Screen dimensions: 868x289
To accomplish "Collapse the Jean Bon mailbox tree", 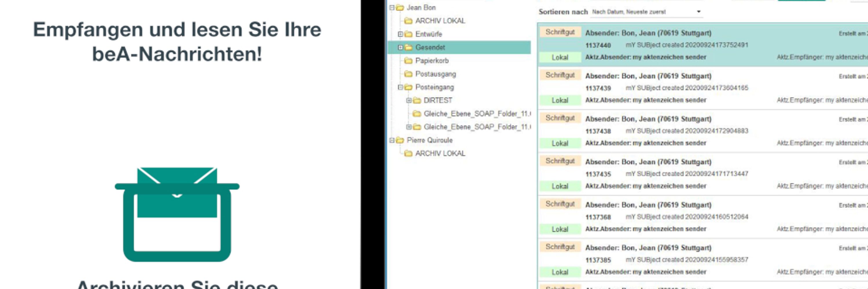I will tap(391, 8).
